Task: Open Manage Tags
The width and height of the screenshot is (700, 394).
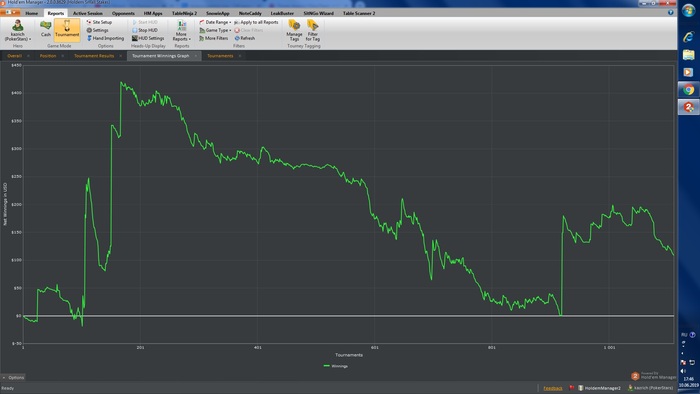Action: coord(294,31)
